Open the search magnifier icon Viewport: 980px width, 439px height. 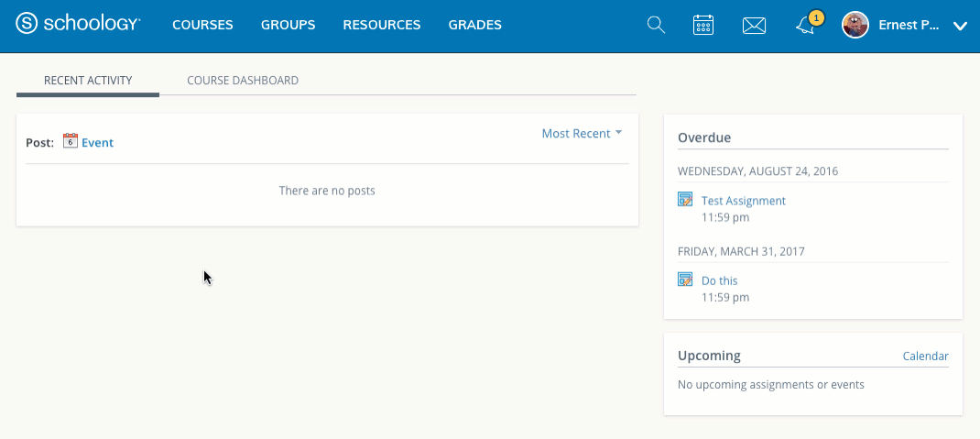coord(656,25)
